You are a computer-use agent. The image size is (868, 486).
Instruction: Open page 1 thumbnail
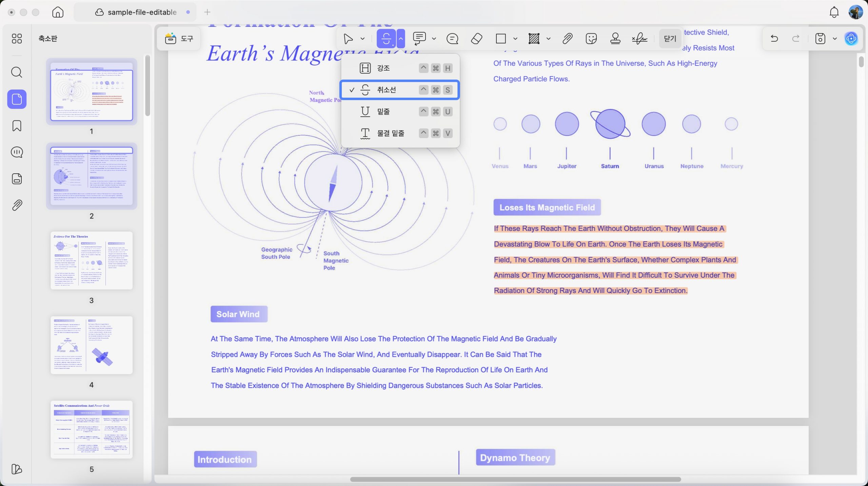pyautogui.click(x=92, y=92)
